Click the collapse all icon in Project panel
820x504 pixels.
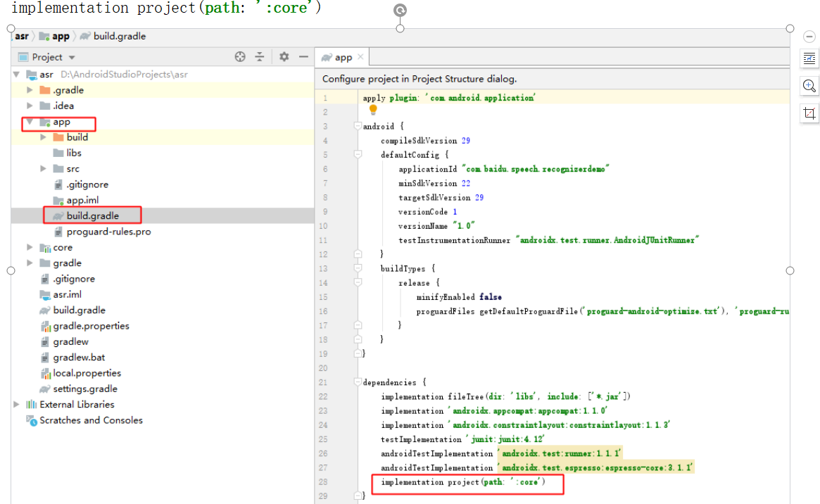tap(259, 57)
